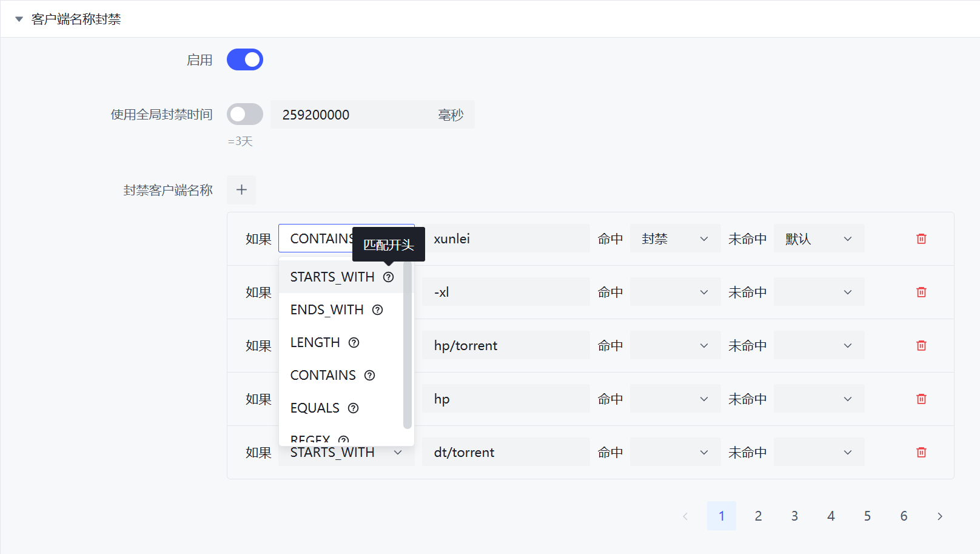980x554 pixels.
Task: Open the 封禁 hit action dropdown
Action: (674, 239)
